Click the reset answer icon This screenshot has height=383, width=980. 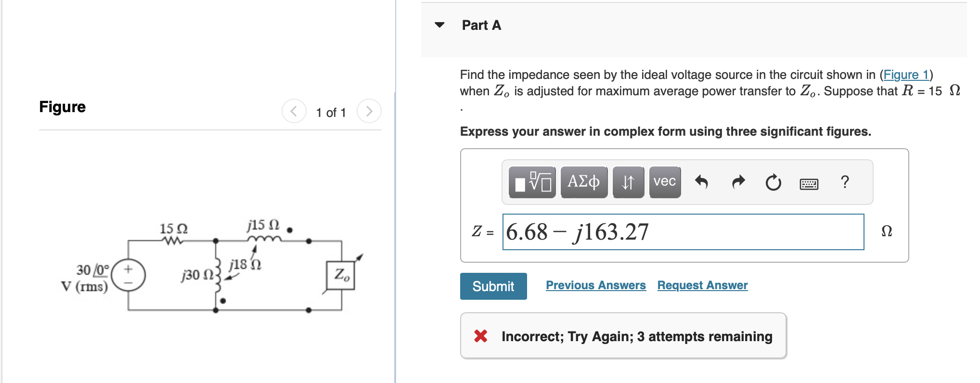(773, 183)
